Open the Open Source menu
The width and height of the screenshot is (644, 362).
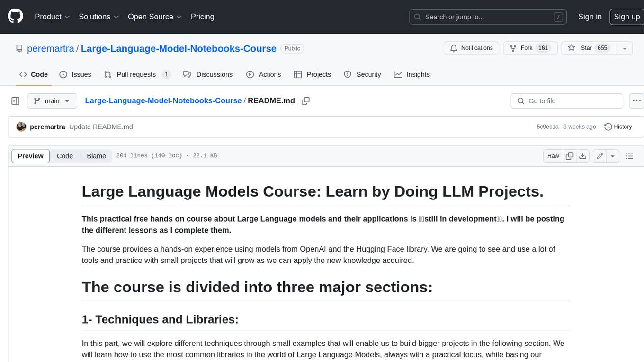pyautogui.click(x=155, y=17)
